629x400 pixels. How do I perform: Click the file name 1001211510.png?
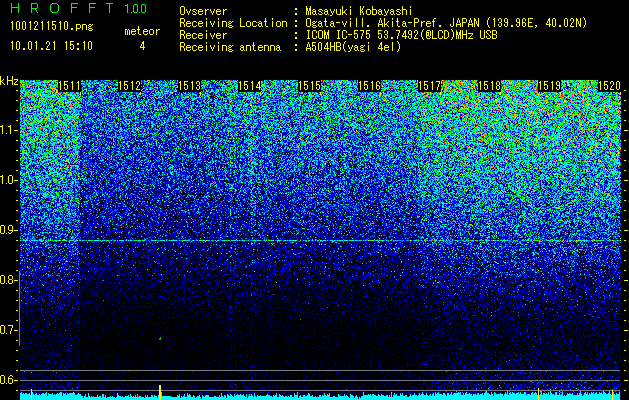[52, 27]
